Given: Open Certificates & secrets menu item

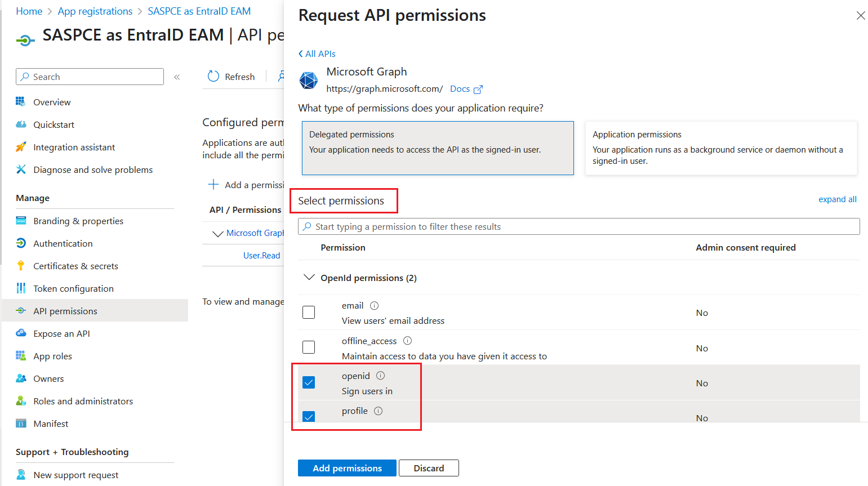Looking at the screenshot, I should [75, 266].
